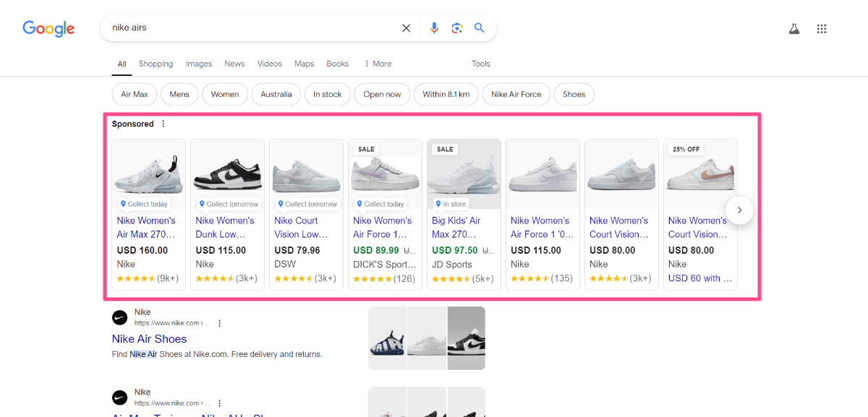Click the (5k+) review count rating
Screen dimensions: 868x417
coord(463,278)
